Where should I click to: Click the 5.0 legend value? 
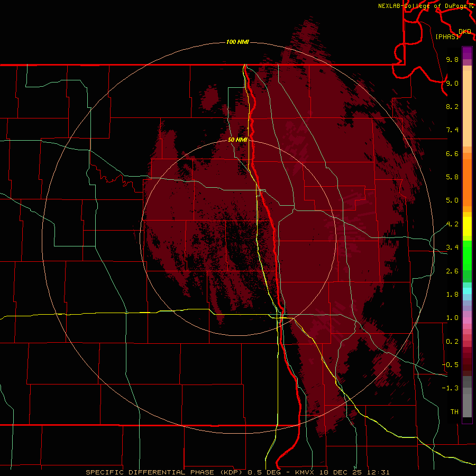coord(452,200)
